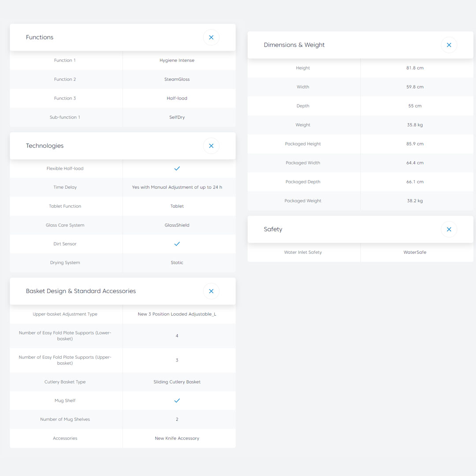Click the New Knife Accessory text
This screenshot has width=476, height=476.
tap(177, 439)
